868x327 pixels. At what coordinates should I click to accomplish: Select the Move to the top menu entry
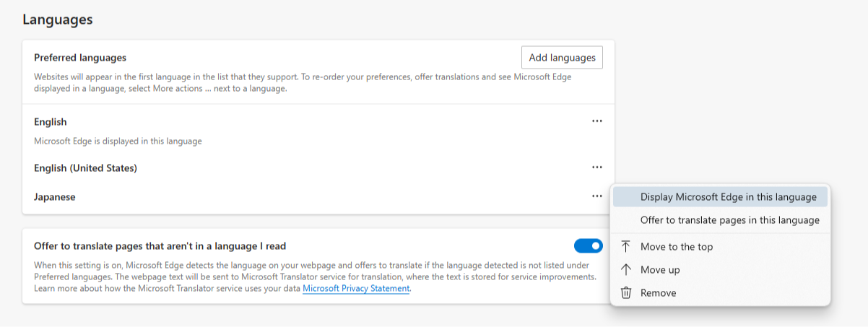click(x=676, y=246)
